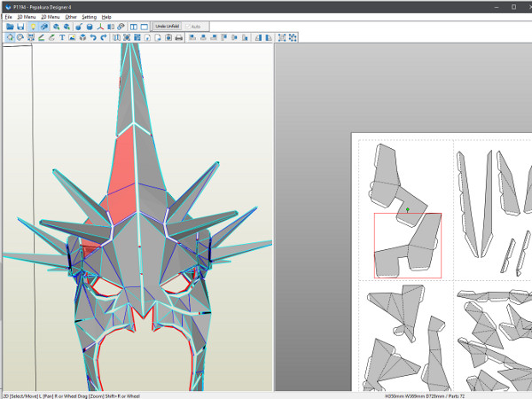Maximize the Pepakura Designer window
532x399 pixels.
pyautogui.click(x=513, y=7)
